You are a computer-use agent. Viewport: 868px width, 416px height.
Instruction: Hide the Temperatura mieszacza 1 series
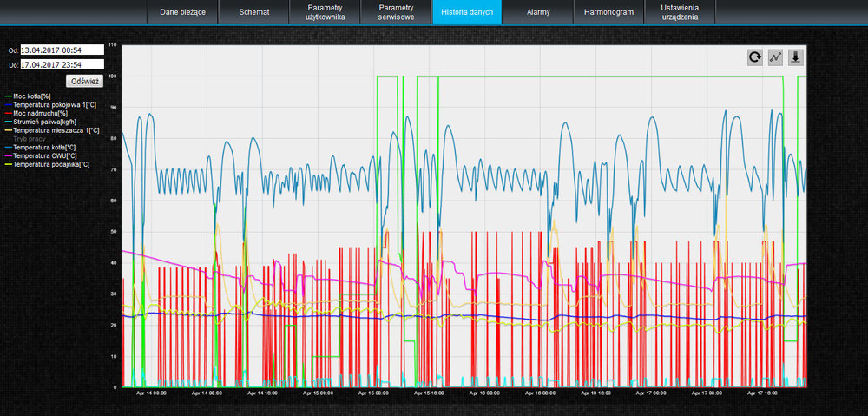click(x=56, y=130)
